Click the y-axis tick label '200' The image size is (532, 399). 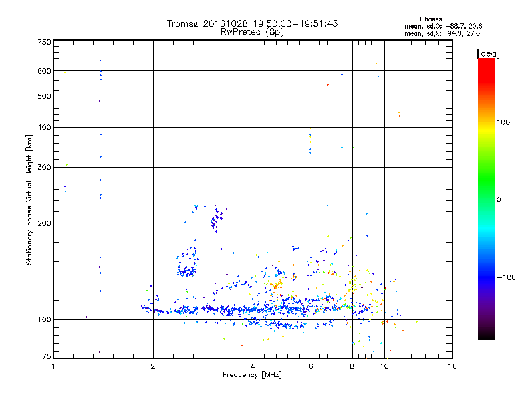pyautogui.click(x=44, y=223)
